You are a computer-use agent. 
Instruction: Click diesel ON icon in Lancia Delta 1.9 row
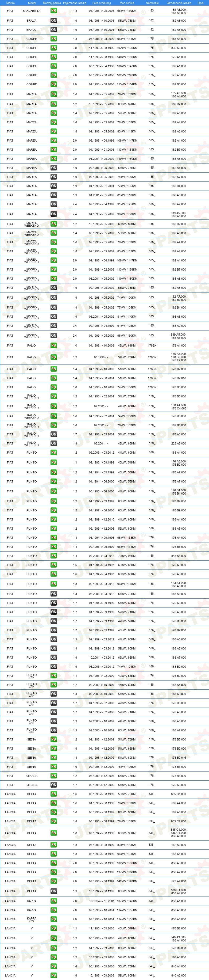pyautogui.click(x=53, y=891)
